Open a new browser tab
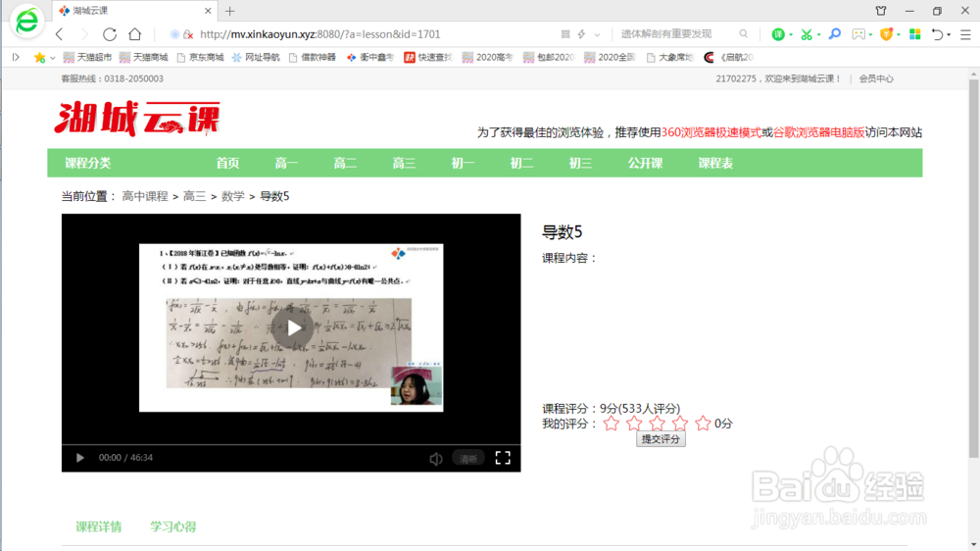 (230, 11)
